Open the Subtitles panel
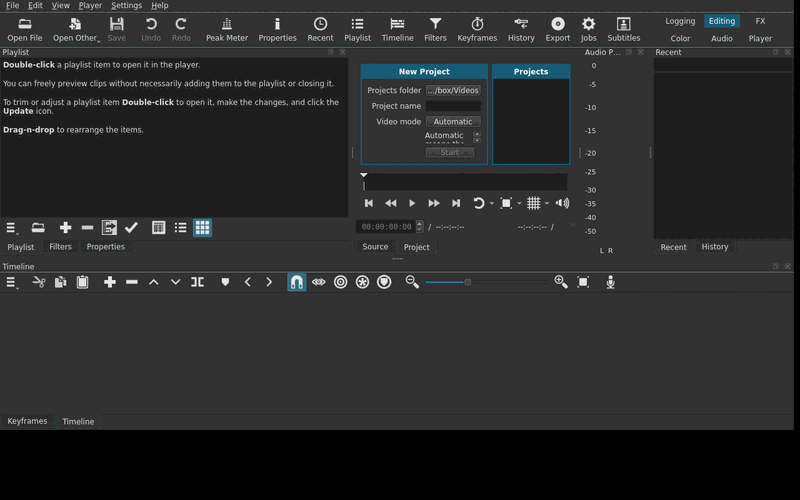The height and width of the screenshot is (500, 800). pyautogui.click(x=623, y=30)
